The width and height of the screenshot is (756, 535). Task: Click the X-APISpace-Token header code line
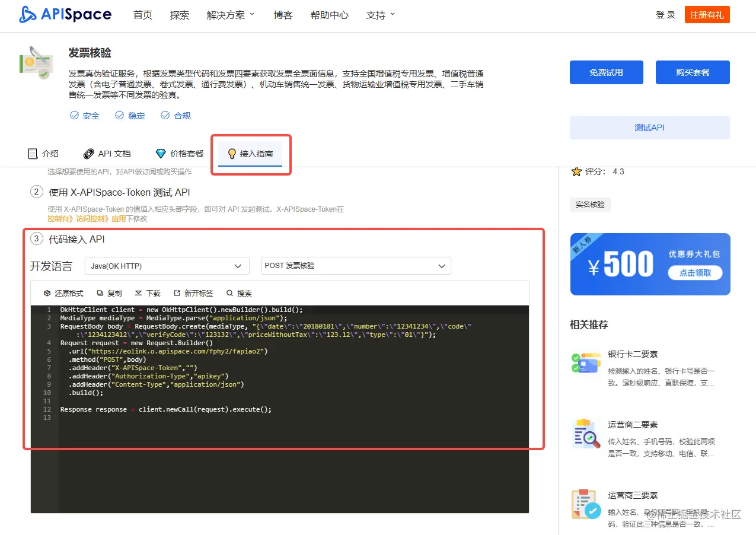(133, 368)
